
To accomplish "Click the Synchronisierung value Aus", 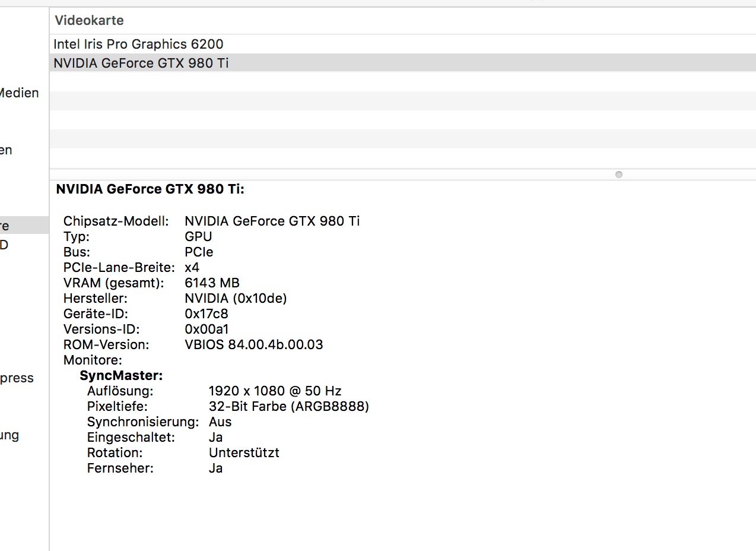I will [x=220, y=422].
